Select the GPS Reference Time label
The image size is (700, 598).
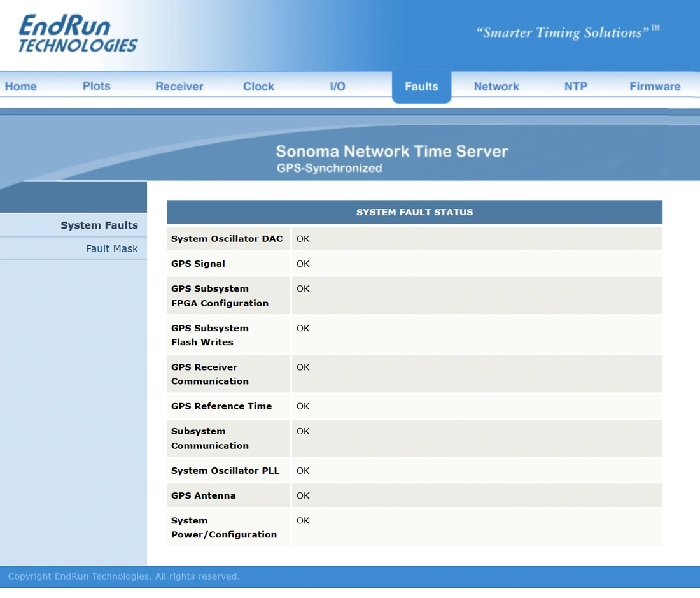pos(221,406)
